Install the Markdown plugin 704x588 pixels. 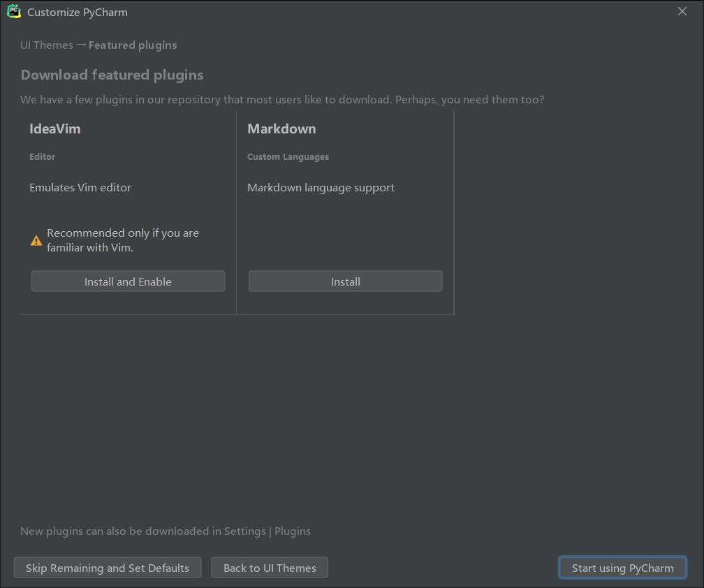pos(345,281)
